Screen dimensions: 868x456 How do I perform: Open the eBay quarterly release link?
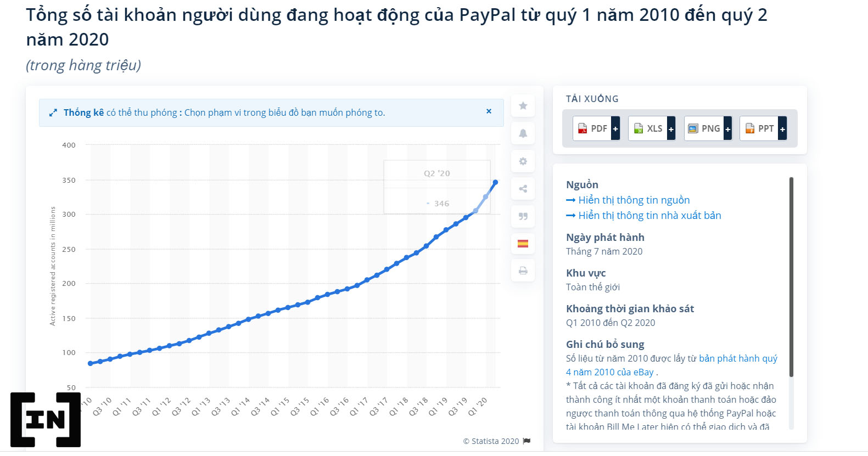[671, 365]
